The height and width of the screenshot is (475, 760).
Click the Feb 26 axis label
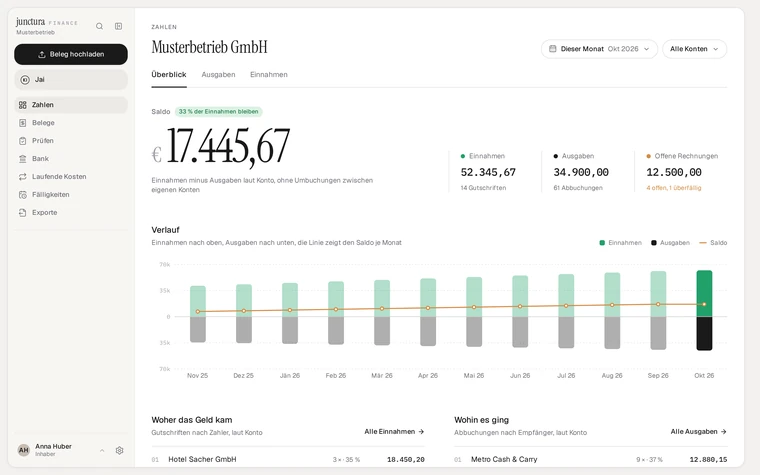(x=336, y=376)
